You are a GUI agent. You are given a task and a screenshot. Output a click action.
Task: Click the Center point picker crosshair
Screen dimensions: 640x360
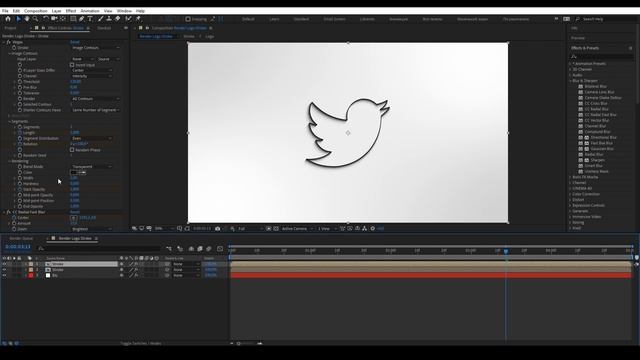(x=74, y=218)
